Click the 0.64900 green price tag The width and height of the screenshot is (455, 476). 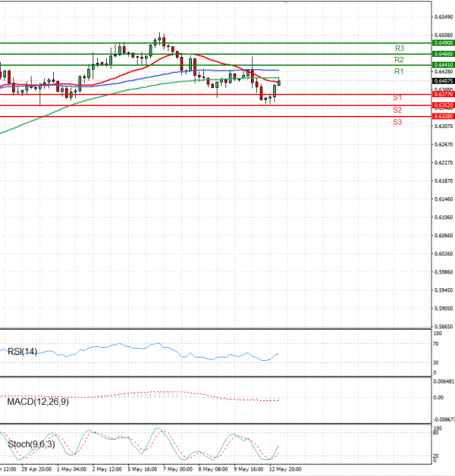coord(443,44)
